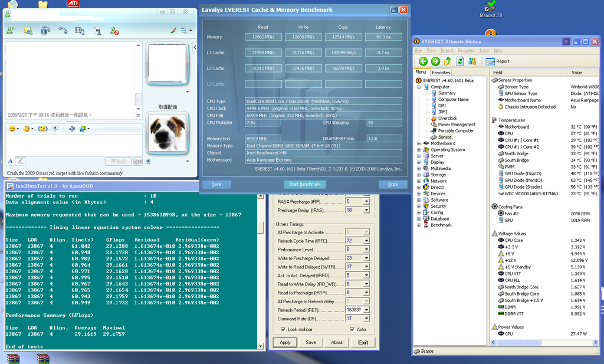Click the green Back arrow in EVEREST toolbar
The image size is (604, 364).
point(423,61)
